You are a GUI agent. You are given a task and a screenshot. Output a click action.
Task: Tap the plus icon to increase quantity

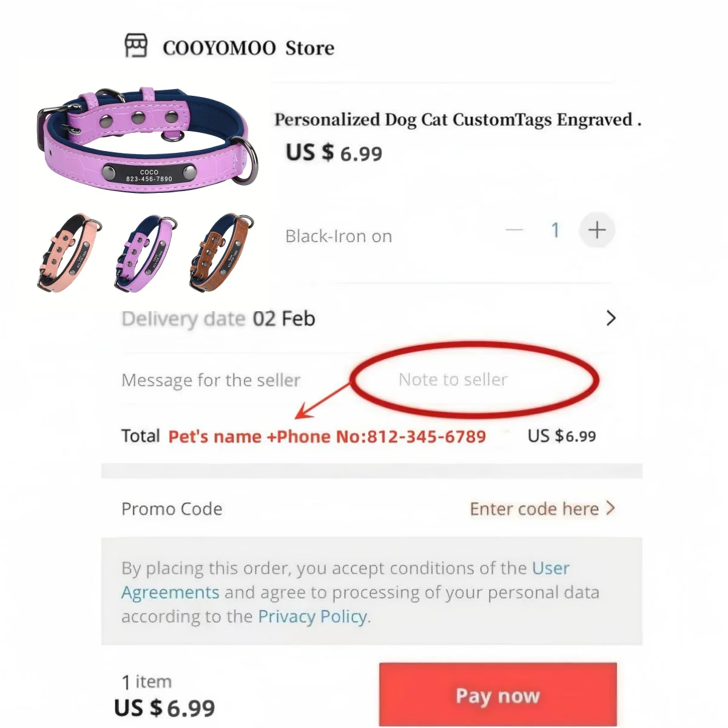coord(596,231)
